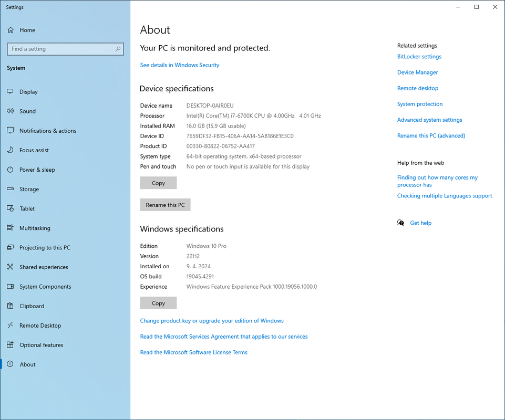Open BitLocker settings link
Image resolution: width=505 pixels, height=420 pixels.
coord(419,56)
